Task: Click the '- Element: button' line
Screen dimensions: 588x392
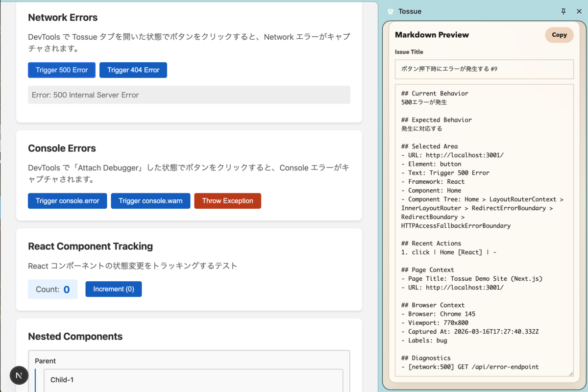Action: [x=431, y=164]
